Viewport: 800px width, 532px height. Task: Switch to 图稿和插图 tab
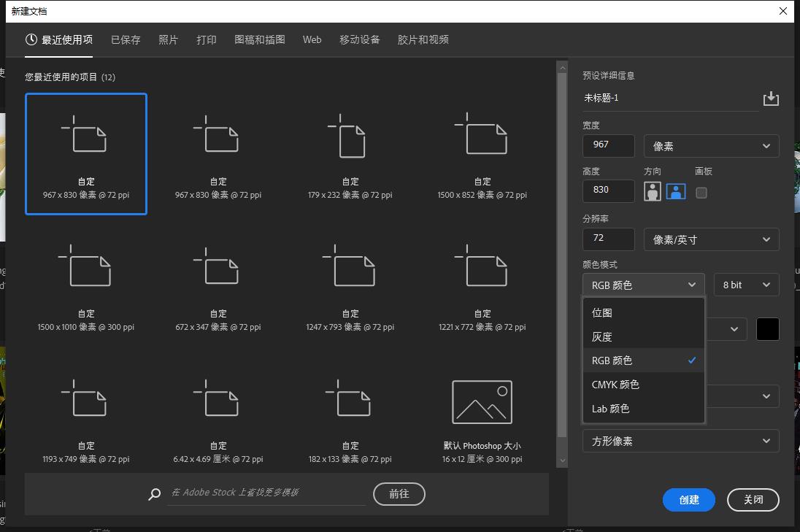pyautogui.click(x=260, y=40)
